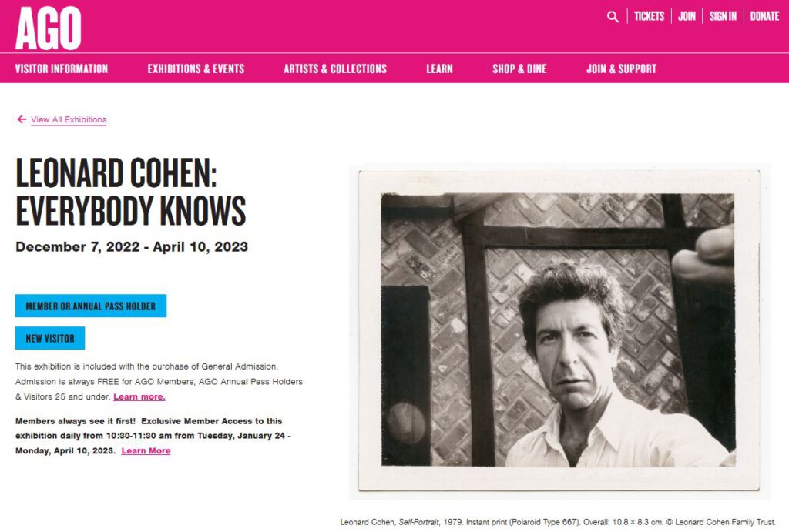
Task: Expand the Learn menu
Action: click(439, 69)
